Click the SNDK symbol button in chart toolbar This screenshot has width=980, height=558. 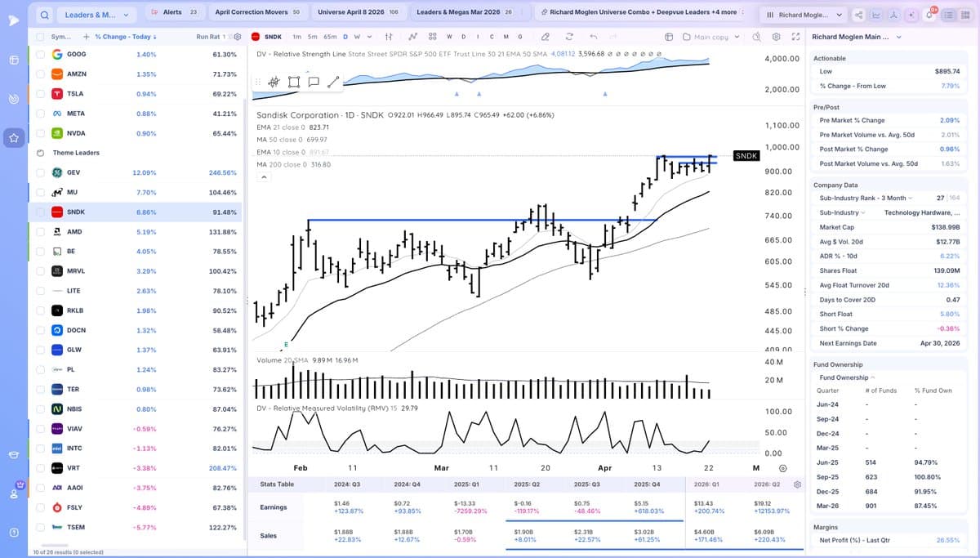[x=267, y=37]
